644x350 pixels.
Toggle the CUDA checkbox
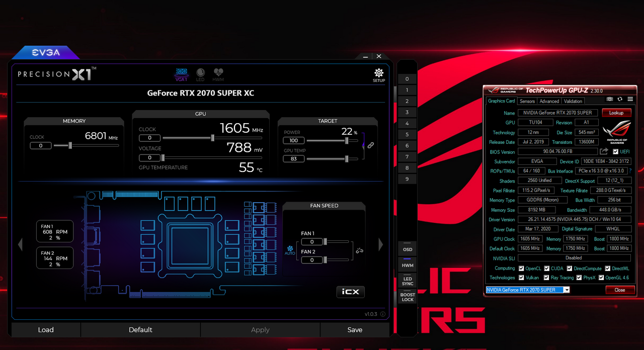coord(547,269)
